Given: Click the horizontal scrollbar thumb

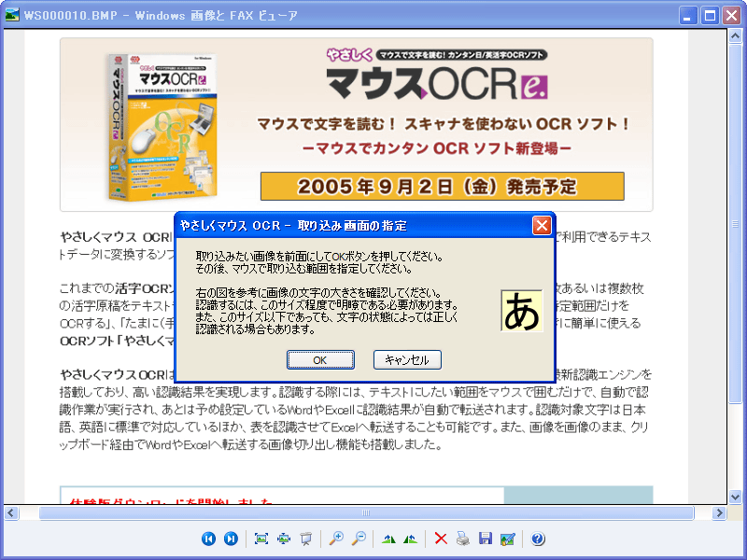Looking at the screenshot, I should [366, 512].
